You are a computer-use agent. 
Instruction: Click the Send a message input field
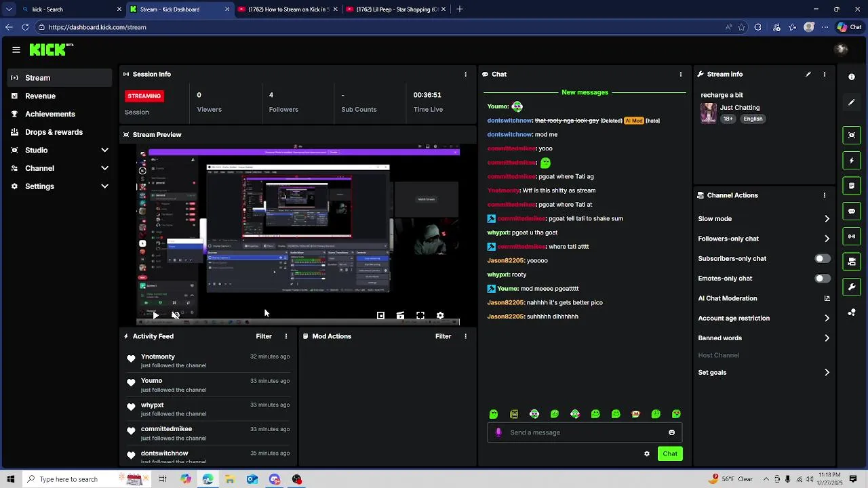tap(585, 432)
